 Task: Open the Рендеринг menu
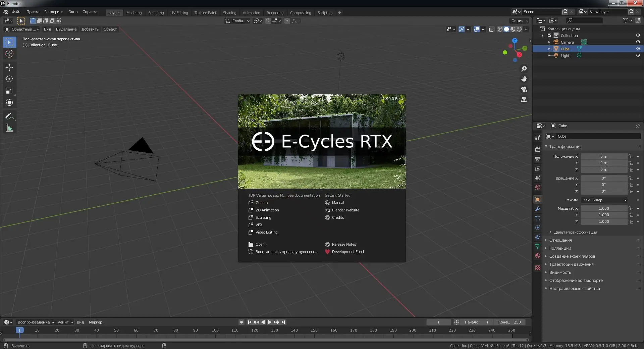pos(54,12)
